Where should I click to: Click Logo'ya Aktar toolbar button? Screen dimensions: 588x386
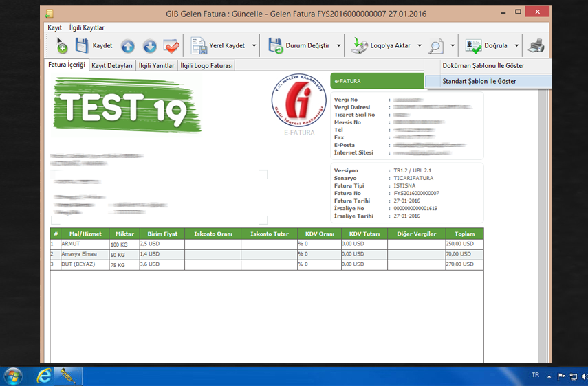point(381,46)
